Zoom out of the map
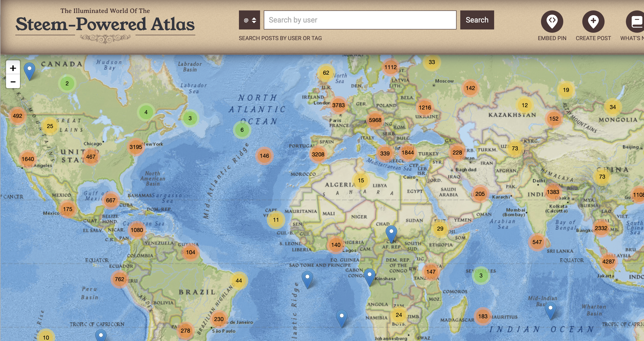 pyautogui.click(x=13, y=81)
